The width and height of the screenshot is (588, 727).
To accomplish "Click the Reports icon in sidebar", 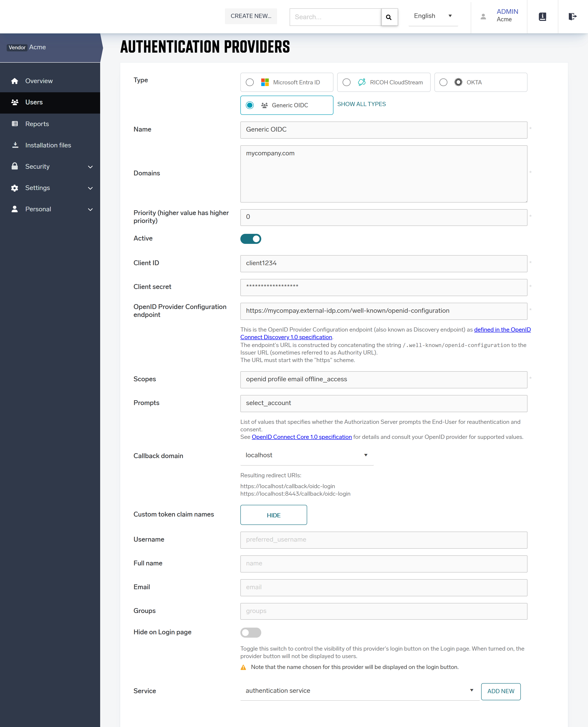I will pos(15,123).
